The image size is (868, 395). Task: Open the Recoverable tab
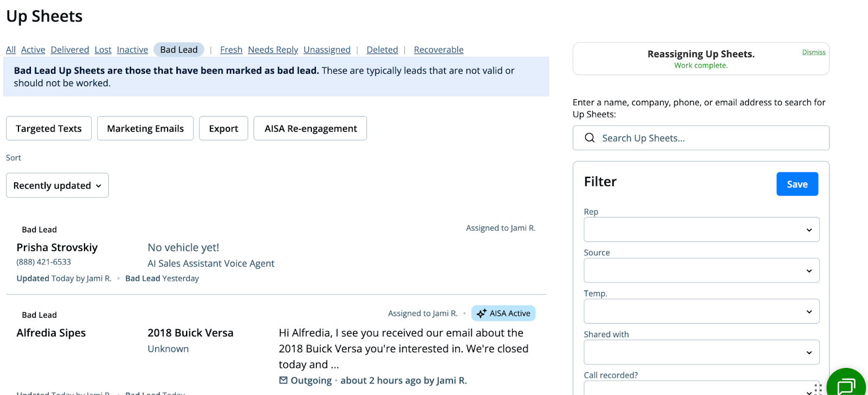pyautogui.click(x=438, y=50)
